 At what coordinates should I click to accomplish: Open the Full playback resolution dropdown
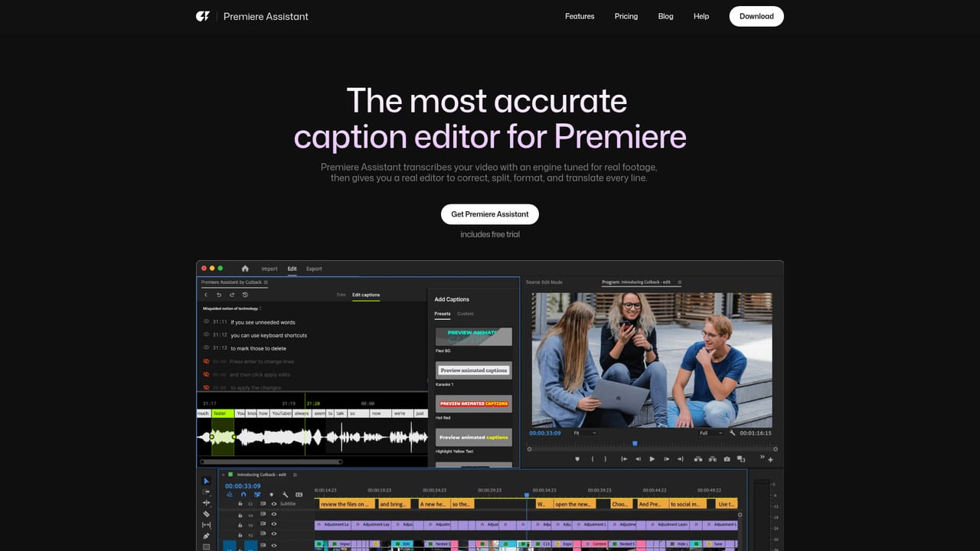point(710,433)
